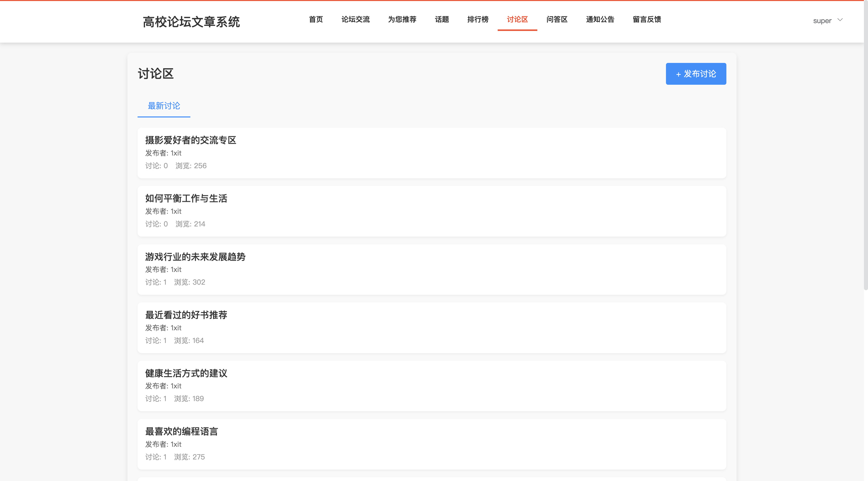Select the 话题 menu item
The width and height of the screenshot is (868, 481).
tap(441, 20)
